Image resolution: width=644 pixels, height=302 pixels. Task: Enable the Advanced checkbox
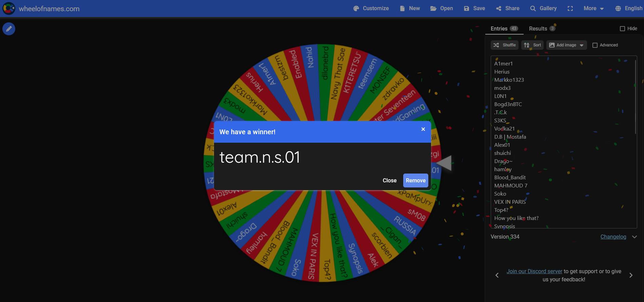coord(595,45)
